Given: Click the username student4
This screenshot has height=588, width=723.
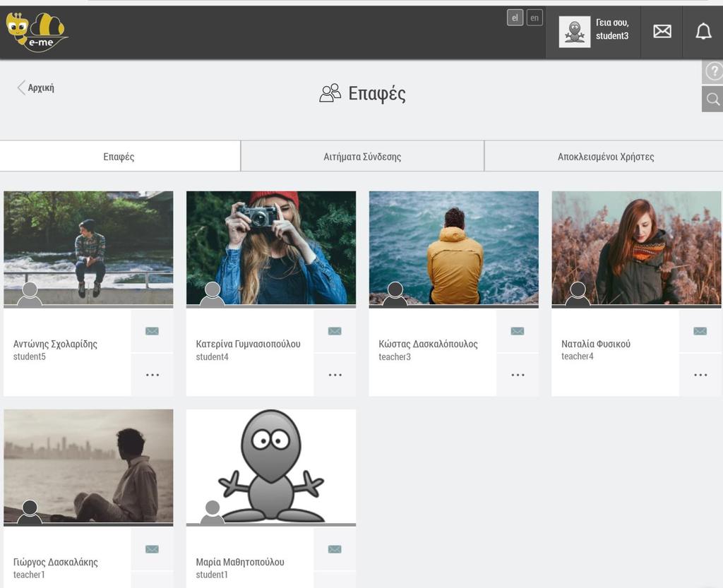Looking at the screenshot, I should 212,356.
